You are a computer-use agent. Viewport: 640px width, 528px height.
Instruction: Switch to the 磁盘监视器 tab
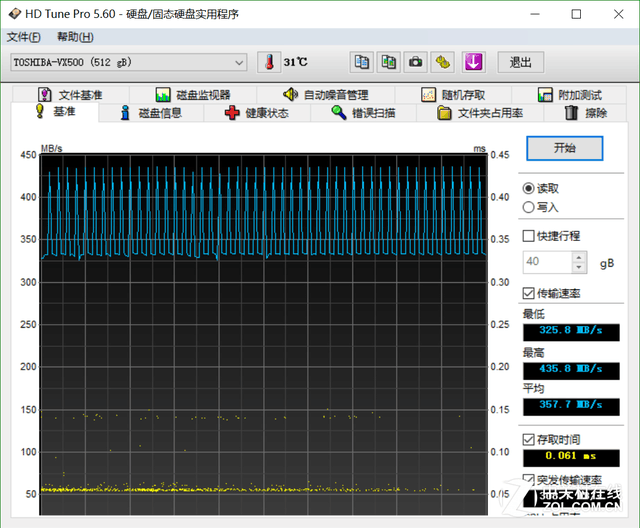[193, 95]
